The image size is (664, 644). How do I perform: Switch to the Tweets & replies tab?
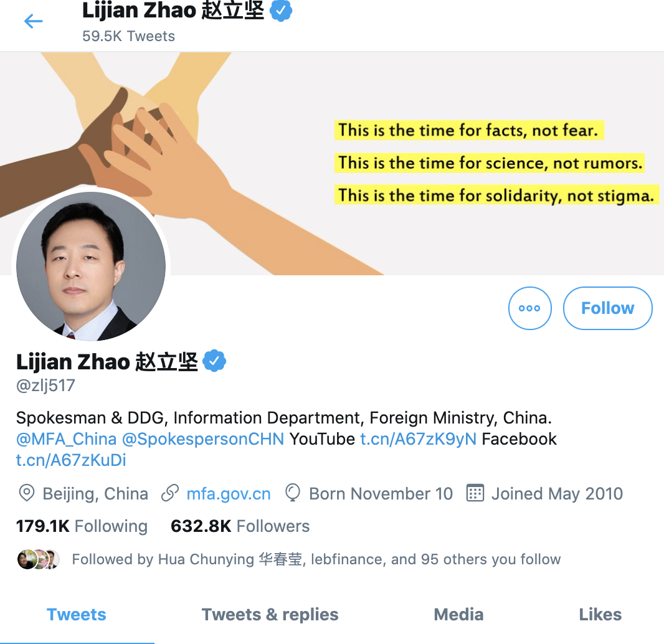pos(270,614)
